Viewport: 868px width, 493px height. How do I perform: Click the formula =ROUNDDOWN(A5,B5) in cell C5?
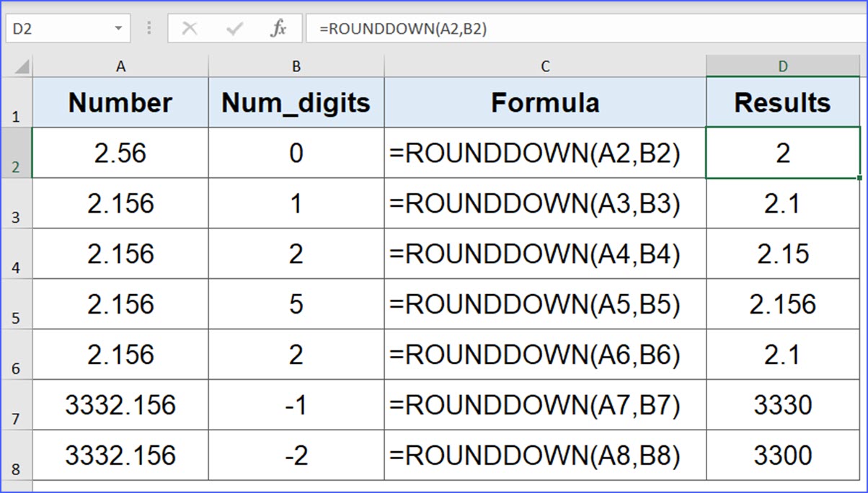[x=545, y=304]
